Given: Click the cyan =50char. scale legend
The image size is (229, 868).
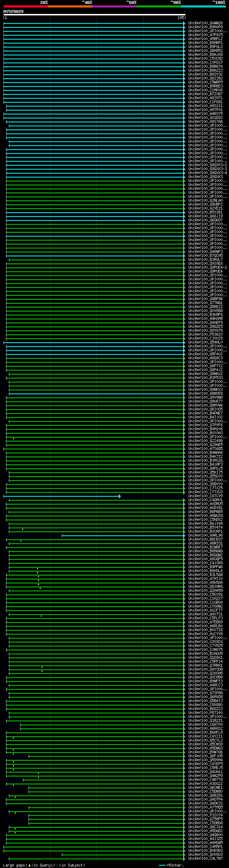Looking at the screenshot, I should point(171,865).
